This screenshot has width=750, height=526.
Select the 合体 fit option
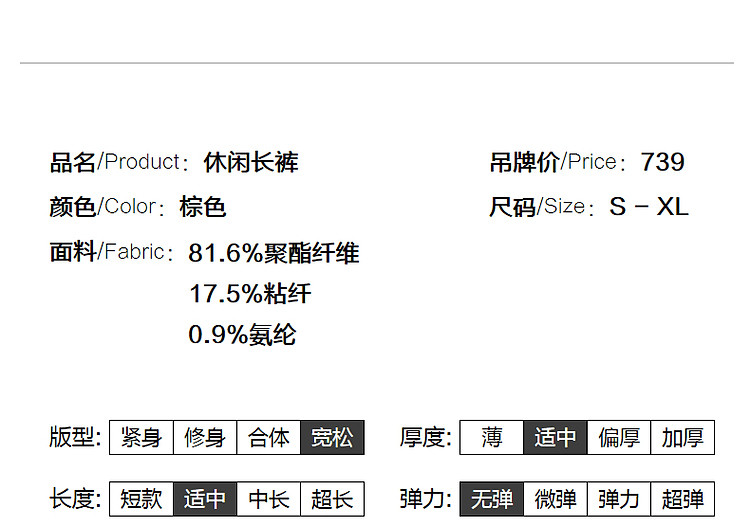[x=269, y=437]
